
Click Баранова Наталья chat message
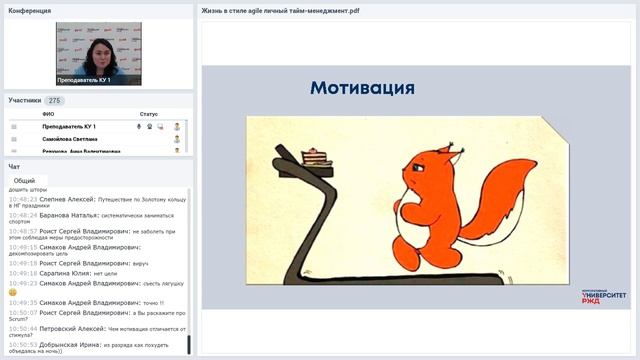(91, 218)
